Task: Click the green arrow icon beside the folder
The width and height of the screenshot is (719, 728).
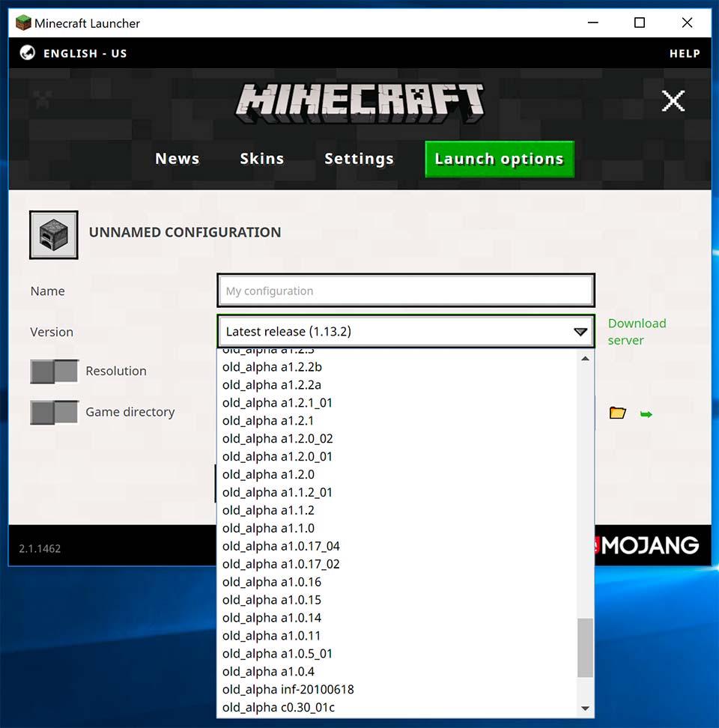Action: [x=646, y=413]
